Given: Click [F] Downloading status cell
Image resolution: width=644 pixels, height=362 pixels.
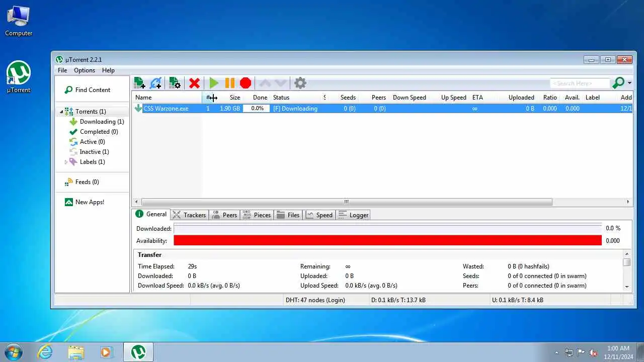Looking at the screenshot, I should tap(295, 109).
